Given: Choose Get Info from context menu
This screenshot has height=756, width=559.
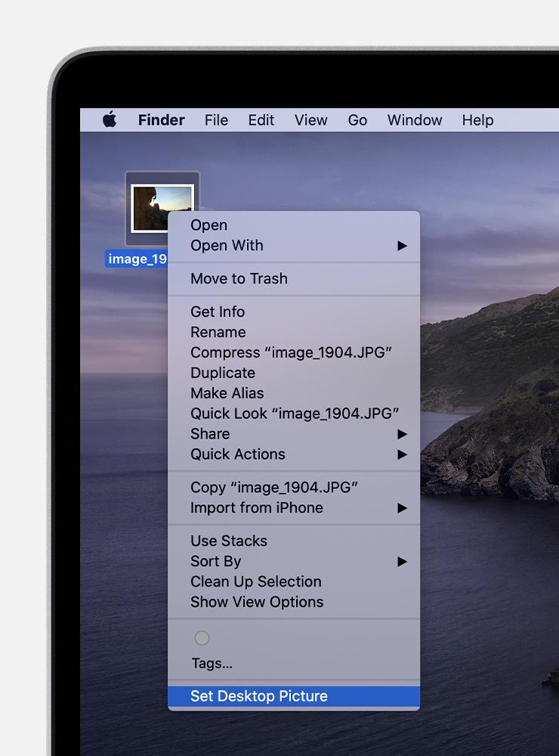Looking at the screenshot, I should (294, 312).
